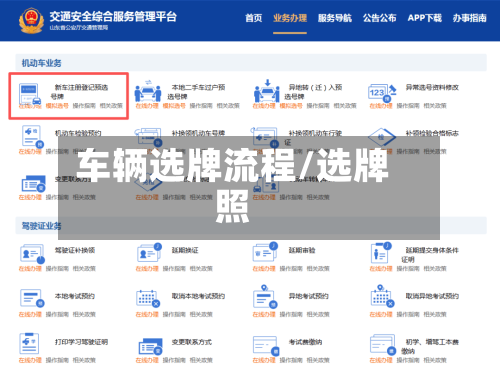Open 相关政策 under 新车注册登记预选号牌
The width and height of the screenshot is (500, 376).
coord(111,106)
